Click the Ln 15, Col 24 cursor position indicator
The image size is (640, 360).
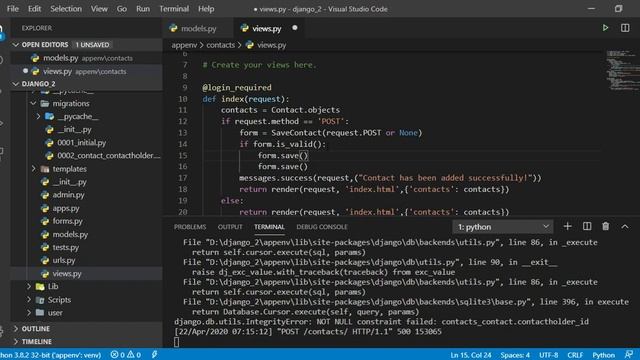(x=471, y=355)
